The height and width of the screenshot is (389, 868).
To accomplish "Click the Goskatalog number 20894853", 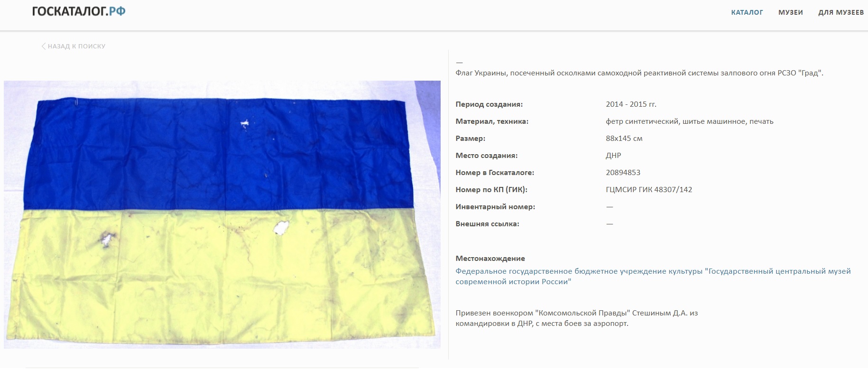I will pyautogui.click(x=623, y=173).
